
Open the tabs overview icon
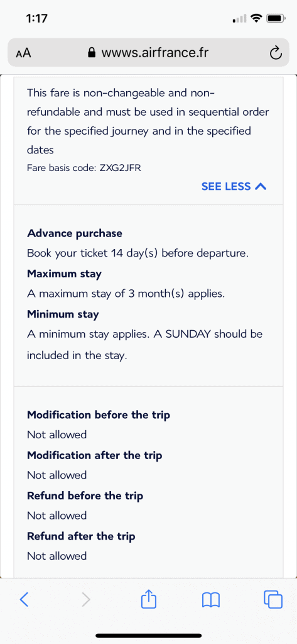(x=273, y=599)
